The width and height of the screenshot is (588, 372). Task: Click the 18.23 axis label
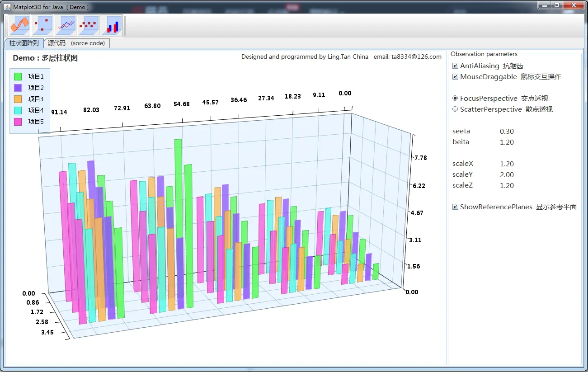[293, 97]
